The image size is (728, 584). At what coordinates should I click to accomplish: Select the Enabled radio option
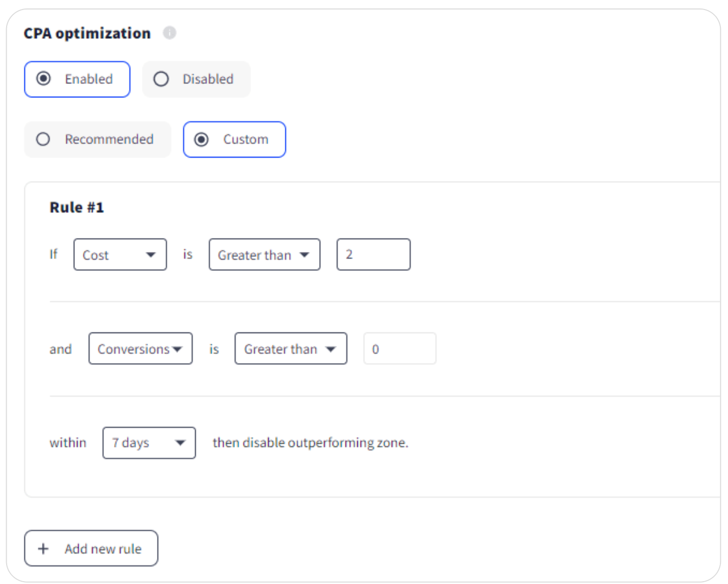tap(44, 79)
